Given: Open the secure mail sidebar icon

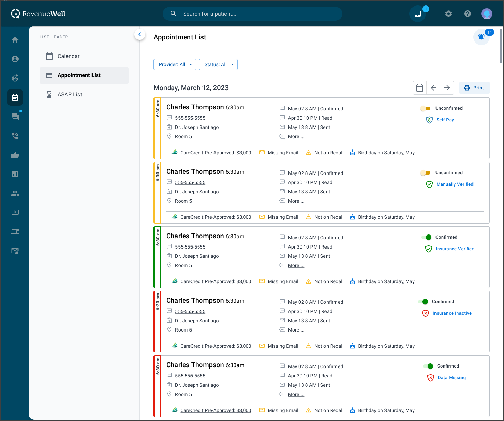Looking at the screenshot, I should pos(15,251).
